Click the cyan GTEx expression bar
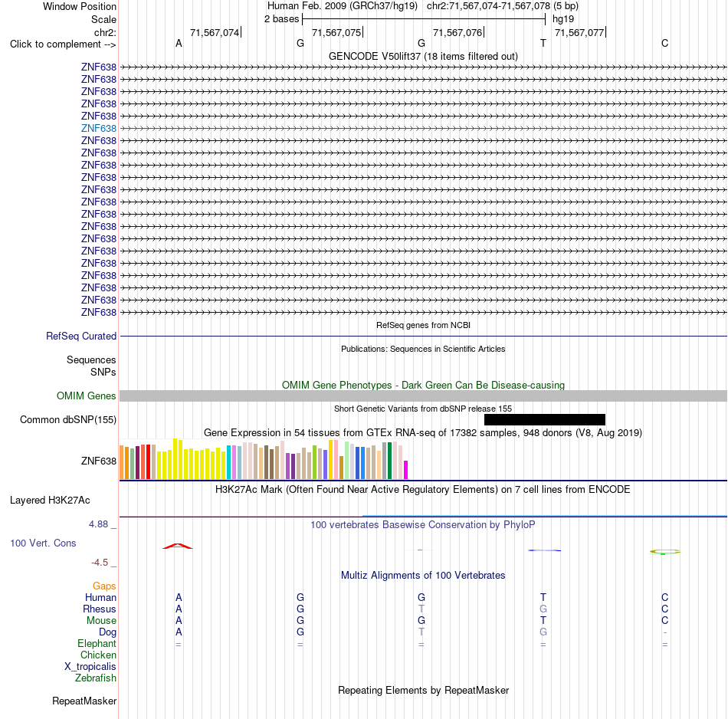The height and width of the screenshot is (719, 728). (x=229, y=462)
